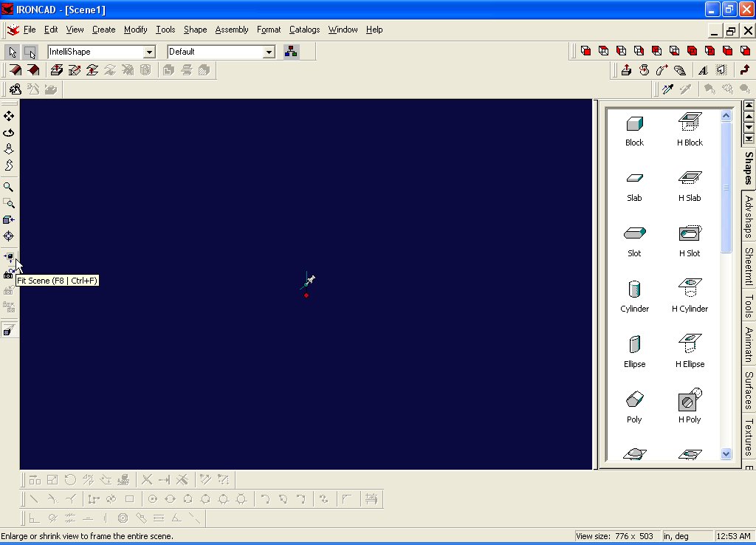Click the last red cube view icon
The width and height of the screenshot is (756, 545).
[x=746, y=51]
